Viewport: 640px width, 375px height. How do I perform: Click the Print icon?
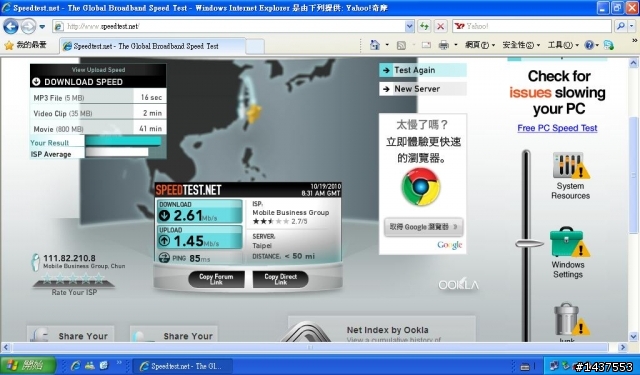click(x=444, y=45)
